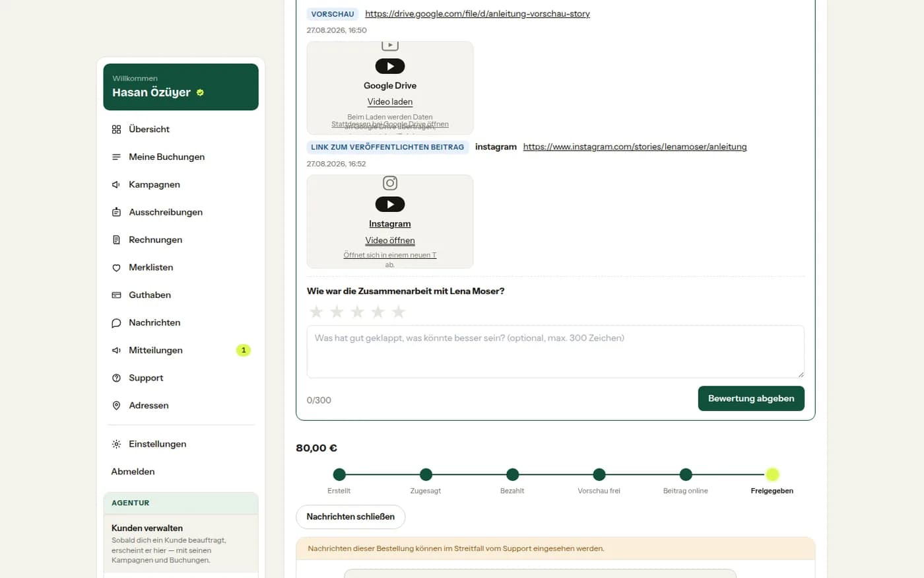This screenshot has height=578, width=924.
Task: Play the Instagram video preview
Action: click(x=390, y=204)
